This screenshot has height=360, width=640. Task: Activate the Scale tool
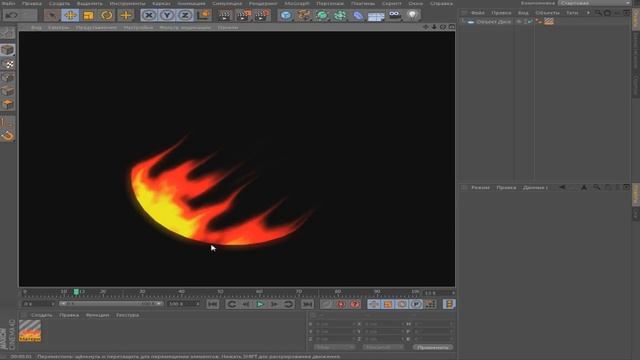coord(88,16)
